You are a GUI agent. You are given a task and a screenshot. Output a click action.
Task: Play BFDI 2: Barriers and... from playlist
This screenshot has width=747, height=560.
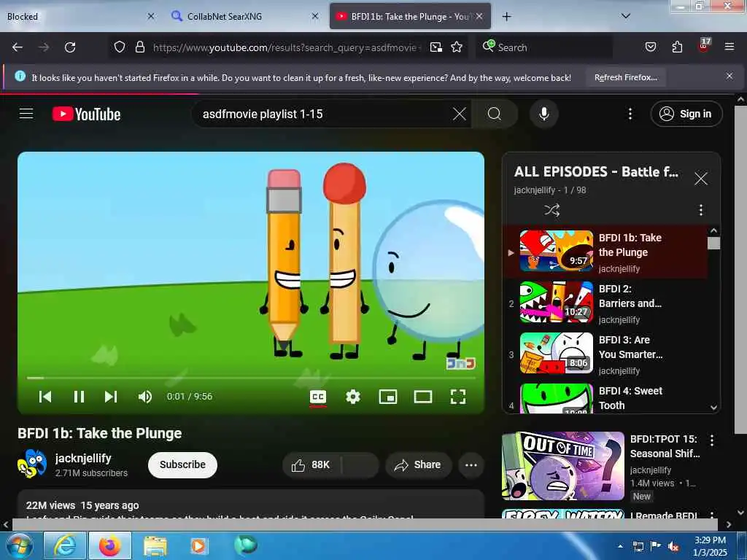pyautogui.click(x=605, y=303)
